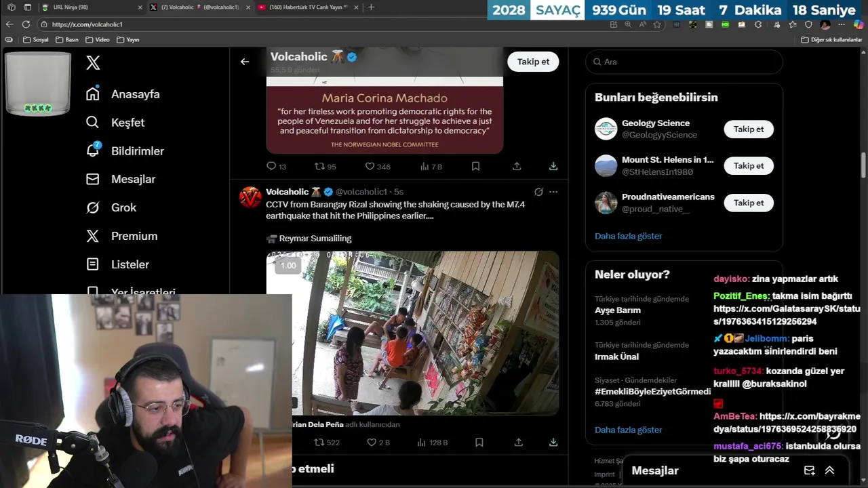Follow Volcaholic with Takip et button
This screenshot has height=488, width=868.
coord(533,62)
